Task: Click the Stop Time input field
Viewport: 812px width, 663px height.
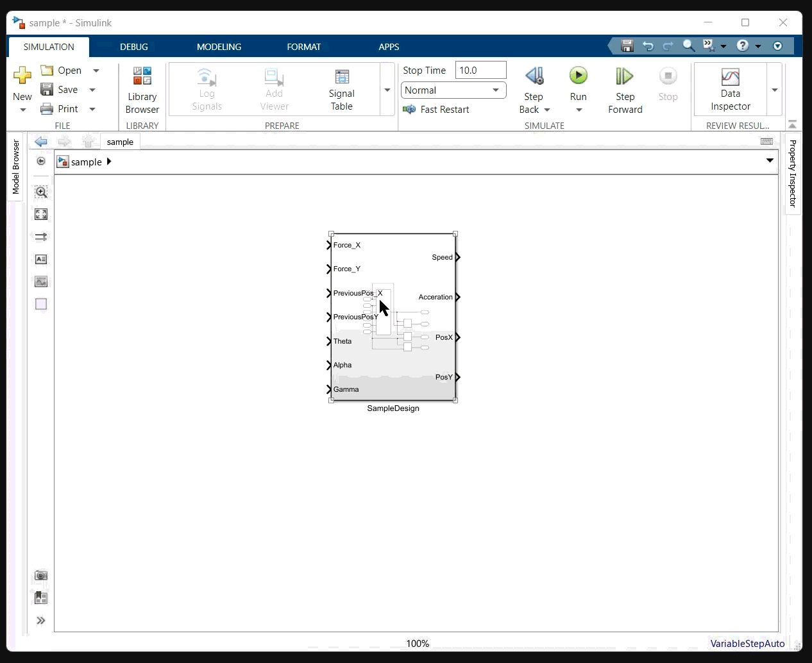Action: click(481, 70)
